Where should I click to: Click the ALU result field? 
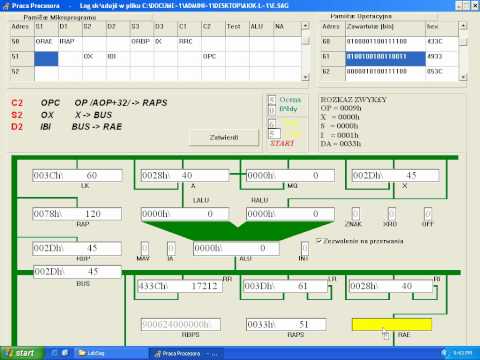[x=236, y=249]
